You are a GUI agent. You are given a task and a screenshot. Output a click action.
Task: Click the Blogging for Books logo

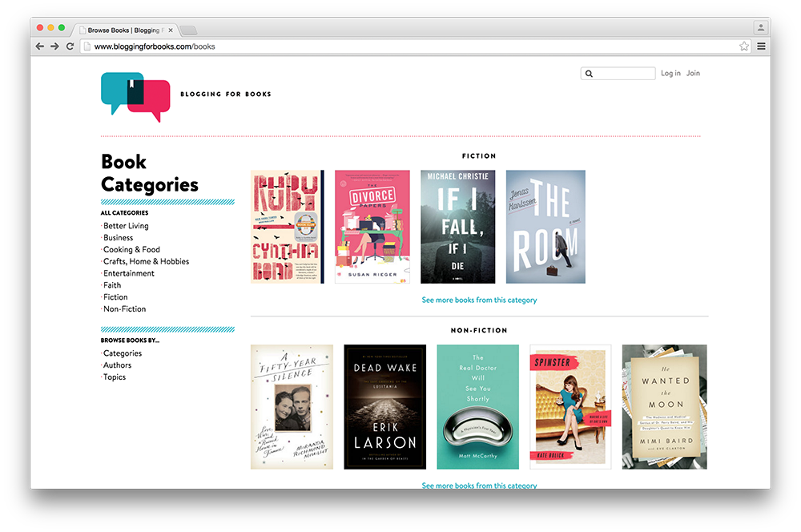coord(135,95)
